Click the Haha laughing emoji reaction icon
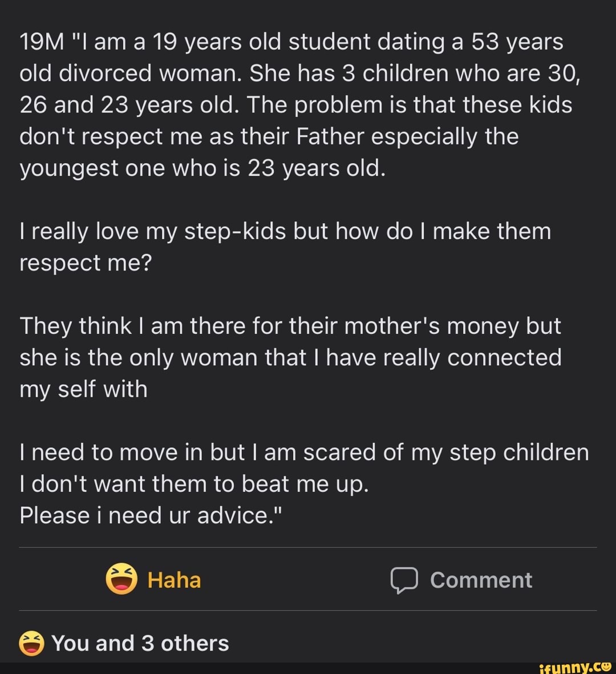 [121, 579]
